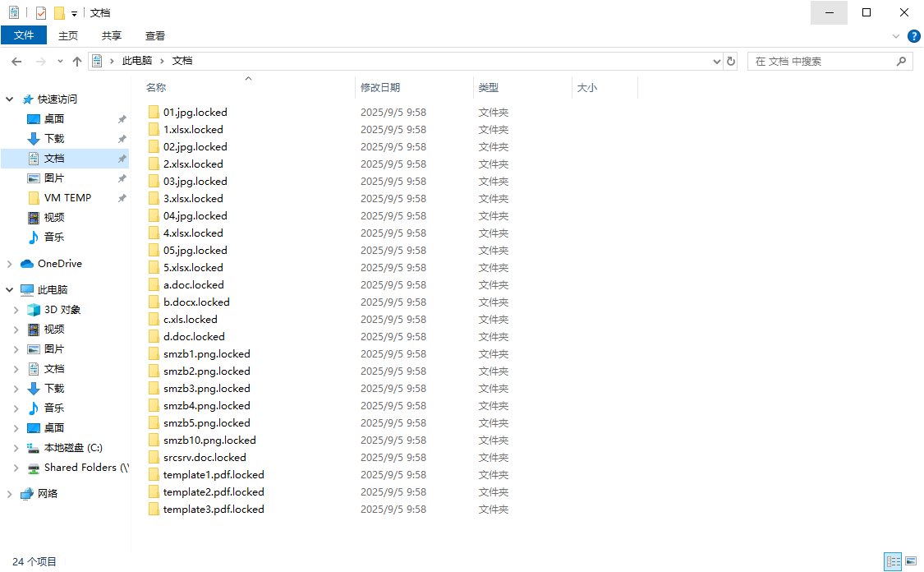Screen dimensions: 924x572
Task: Switch to details view layout
Action: click(x=893, y=561)
